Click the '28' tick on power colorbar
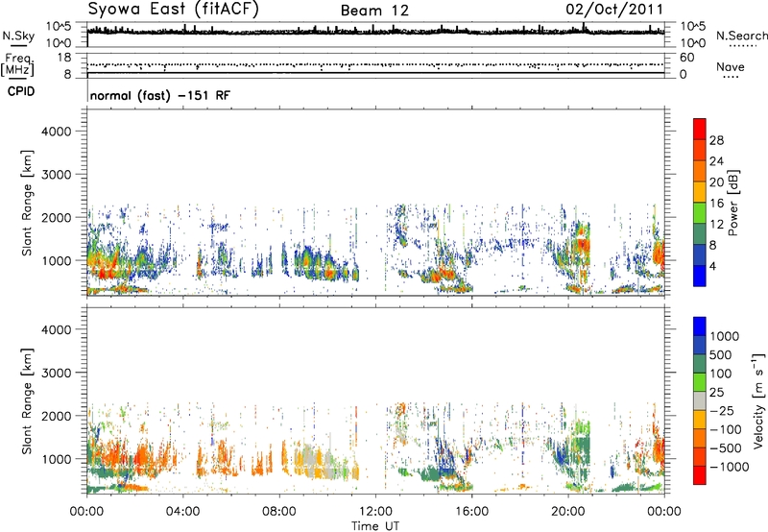Image resolution: width=768 pixels, height=532 pixels. pyautogui.click(x=716, y=140)
